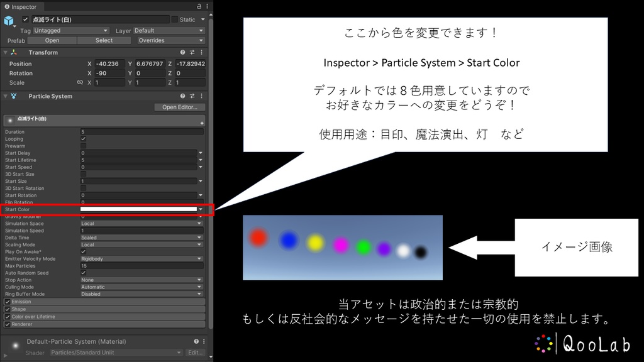
Task: Select the Particle System icon in its header
Action: coord(14,96)
